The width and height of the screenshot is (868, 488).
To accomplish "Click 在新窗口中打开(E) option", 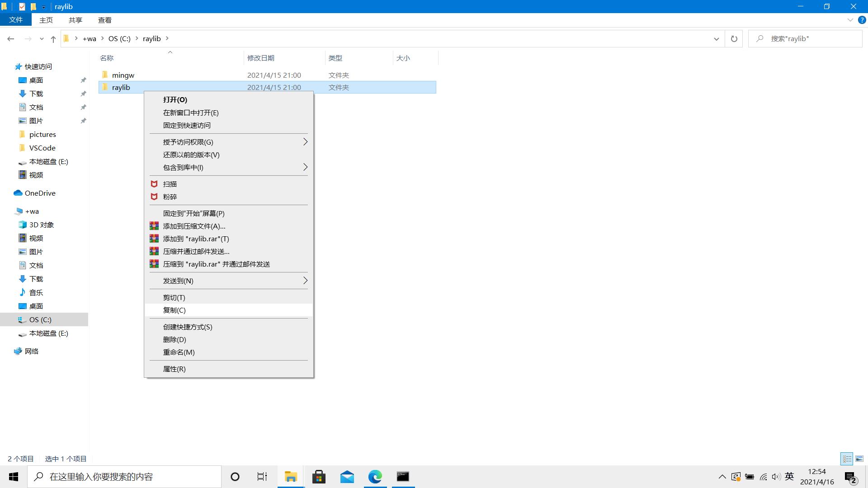I will (x=190, y=112).
